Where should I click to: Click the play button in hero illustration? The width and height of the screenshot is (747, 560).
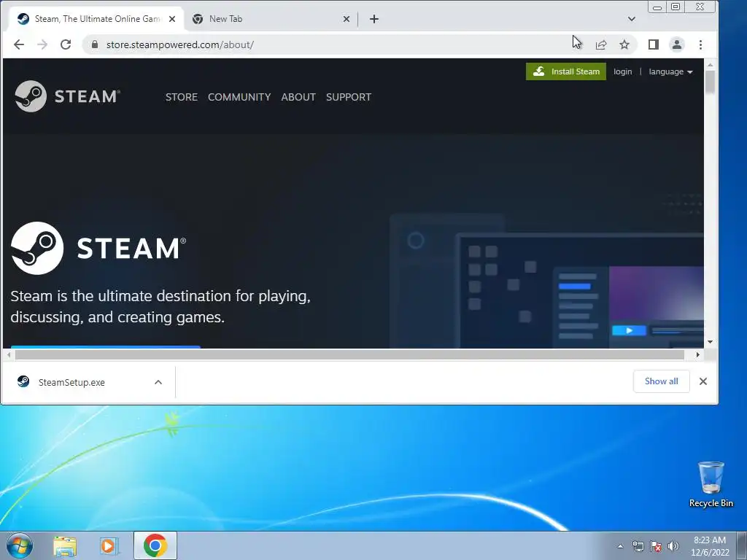tap(629, 330)
